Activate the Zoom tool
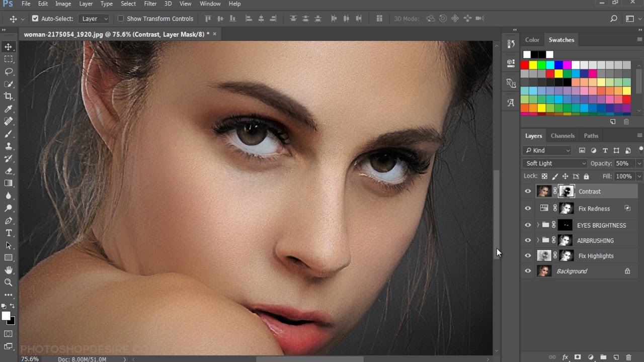 tap(9, 283)
